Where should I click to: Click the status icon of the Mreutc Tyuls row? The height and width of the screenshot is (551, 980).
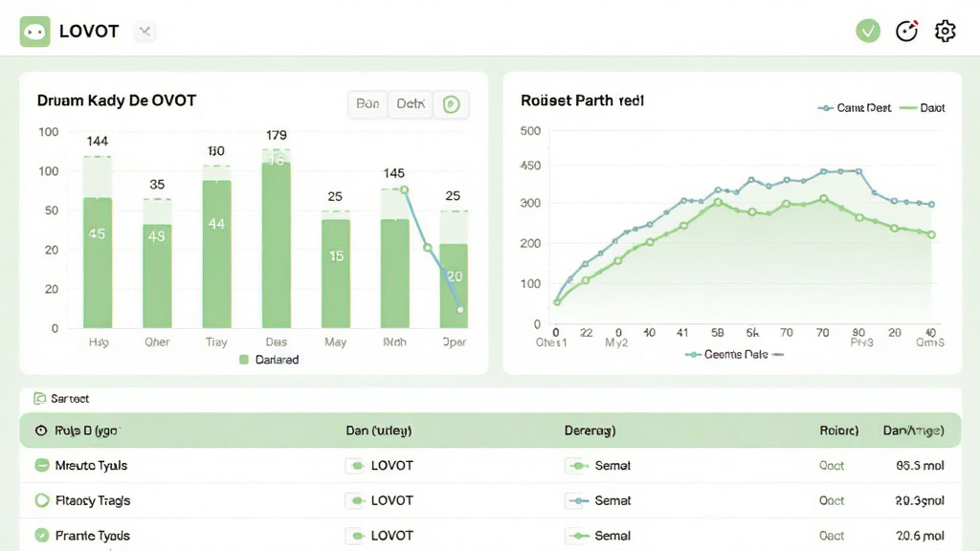click(42, 466)
